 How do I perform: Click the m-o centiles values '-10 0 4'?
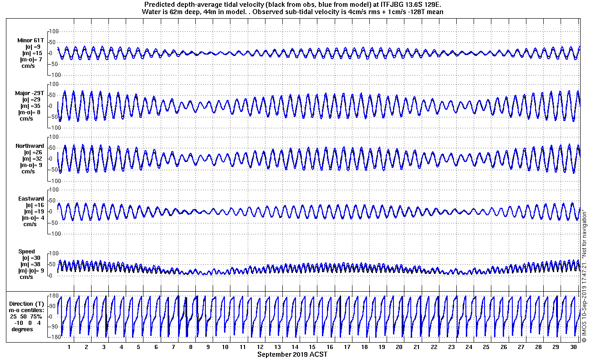point(28,323)
